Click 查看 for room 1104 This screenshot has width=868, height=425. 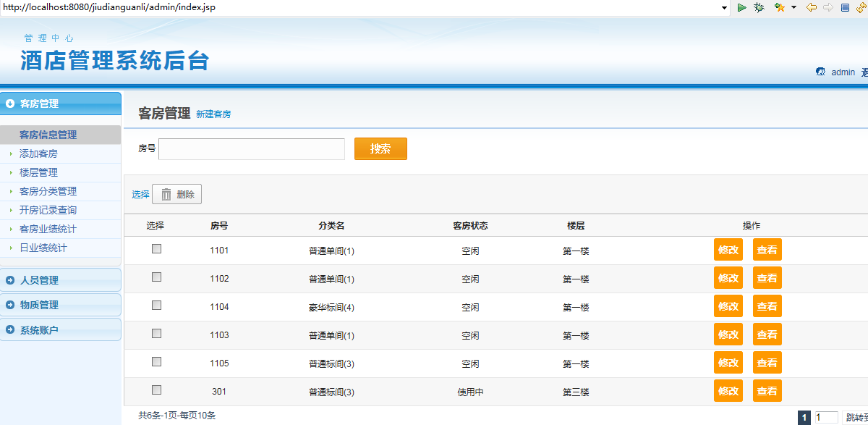(x=767, y=306)
